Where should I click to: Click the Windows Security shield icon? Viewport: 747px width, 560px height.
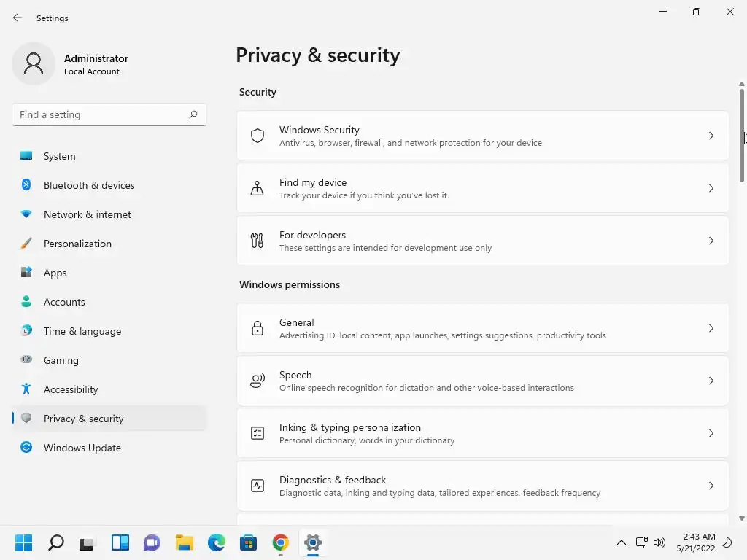[x=257, y=136]
